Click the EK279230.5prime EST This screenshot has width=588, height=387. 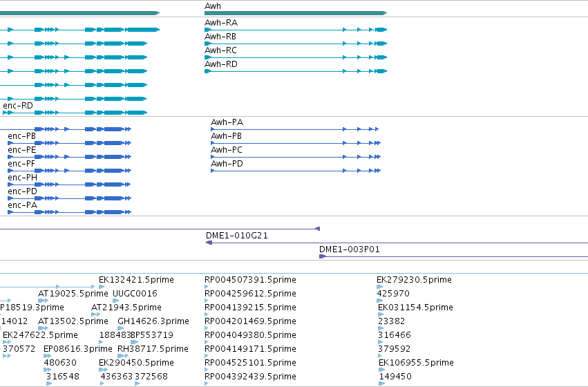pos(414,280)
